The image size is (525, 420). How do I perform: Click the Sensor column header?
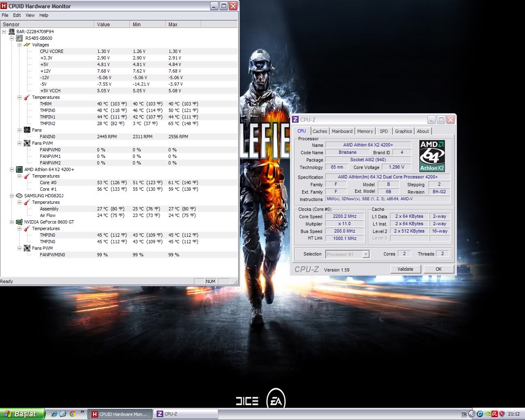[x=47, y=24]
